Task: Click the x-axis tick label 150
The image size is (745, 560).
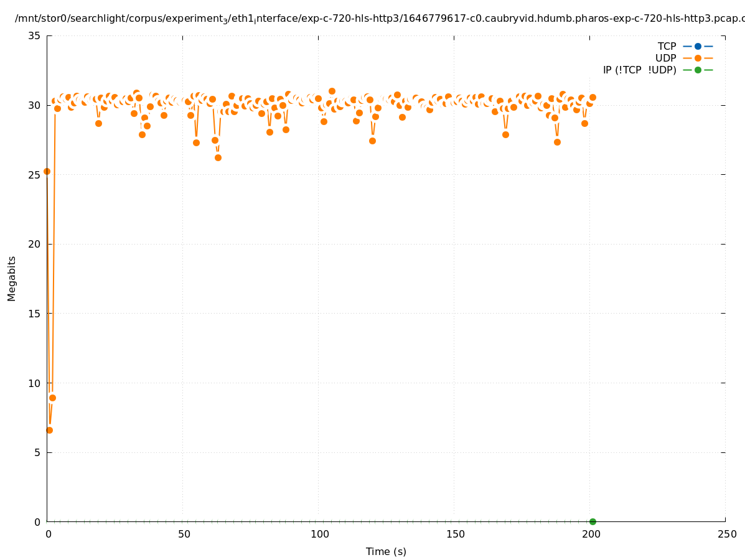Action: click(x=454, y=534)
